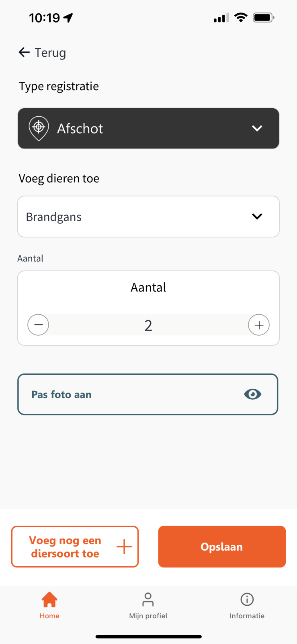
Task: Tap the back arrow icon
Action: (24, 52)
